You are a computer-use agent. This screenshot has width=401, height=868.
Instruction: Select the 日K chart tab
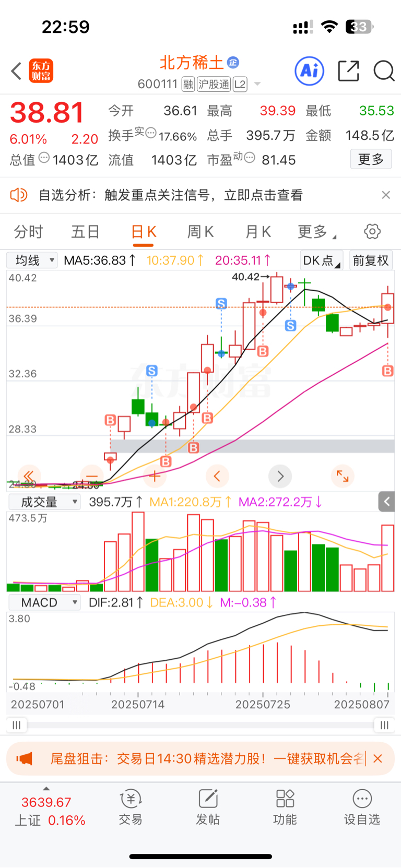(144, 231)
